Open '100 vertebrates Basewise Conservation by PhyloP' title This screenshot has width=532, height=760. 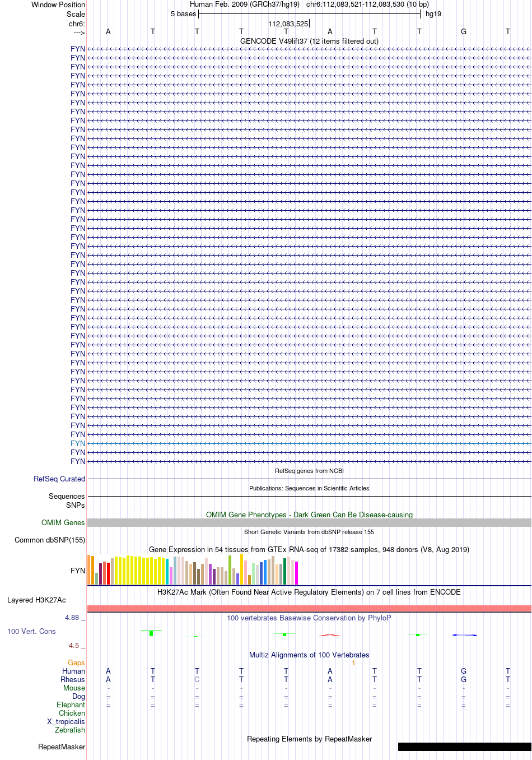coord(309,618)
